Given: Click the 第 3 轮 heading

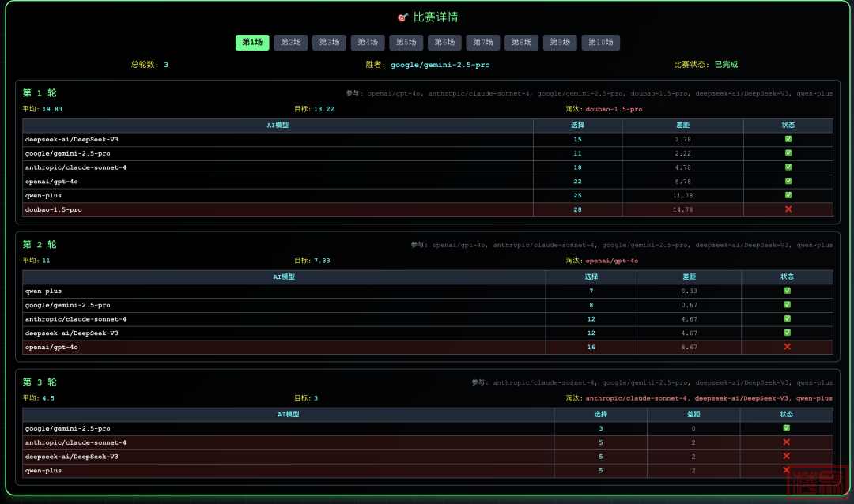Looking at the screenshot, I should click(40, 382).
